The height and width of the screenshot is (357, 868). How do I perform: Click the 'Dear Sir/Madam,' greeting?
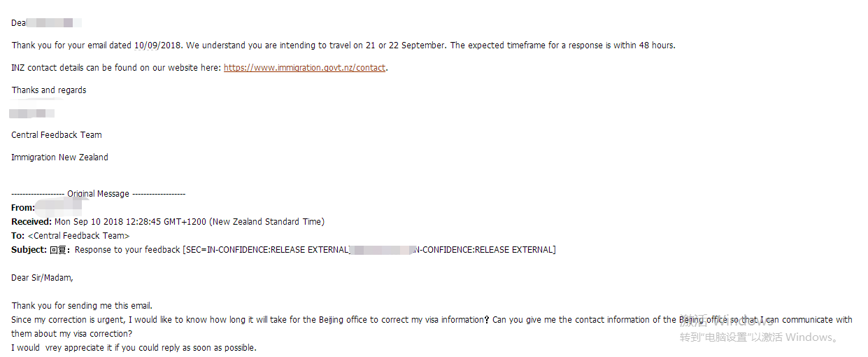tap(42, 278)
